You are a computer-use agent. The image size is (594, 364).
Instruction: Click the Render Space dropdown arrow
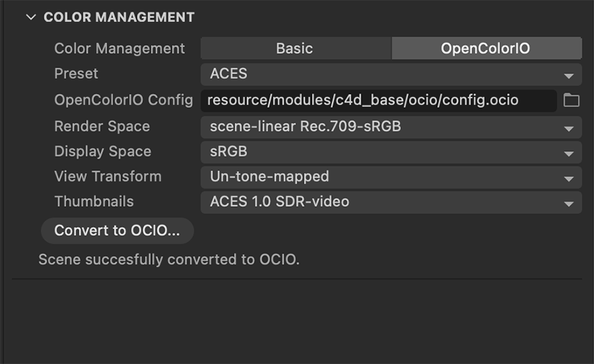(568, 129)
